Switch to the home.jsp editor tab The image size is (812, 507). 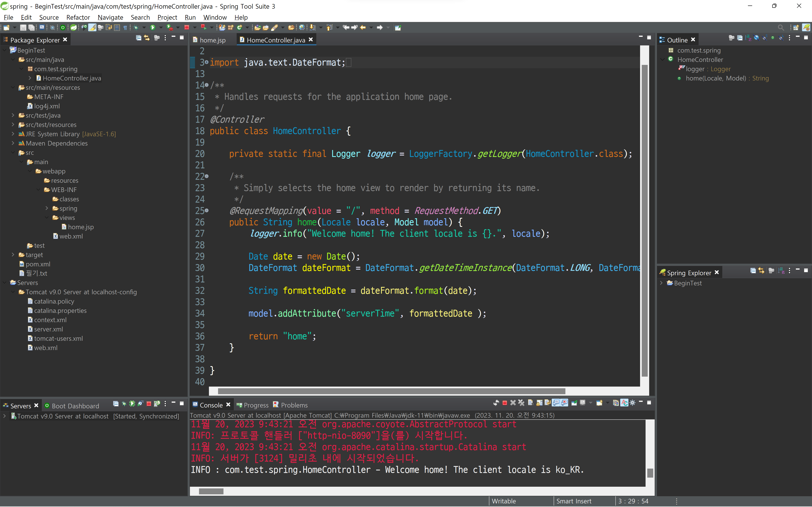[209, 40]
